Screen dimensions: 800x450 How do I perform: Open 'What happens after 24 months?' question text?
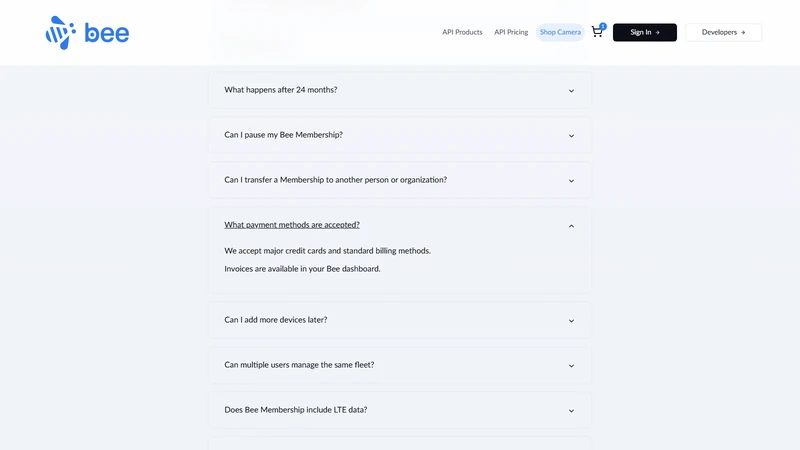click(x=281, y=90)
